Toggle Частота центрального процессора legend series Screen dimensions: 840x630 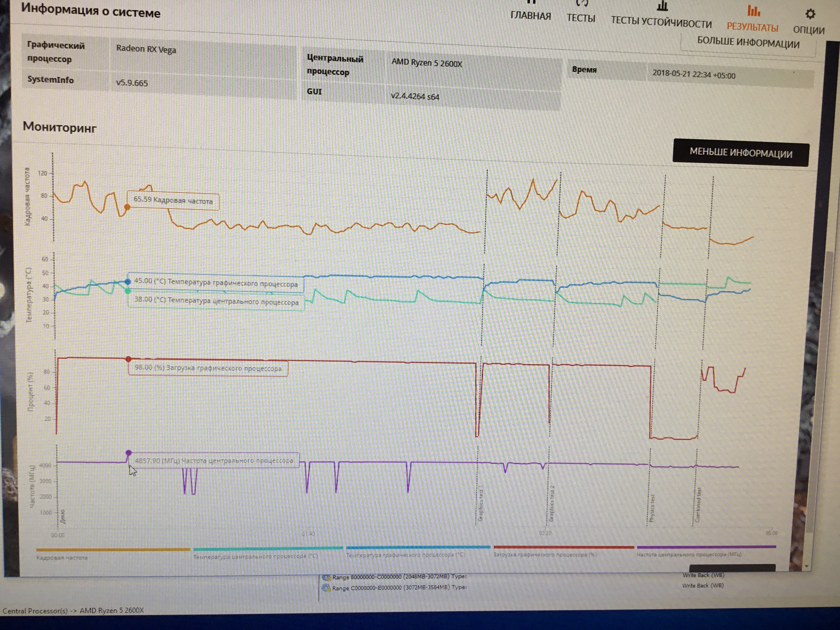[x=689, y=554]
